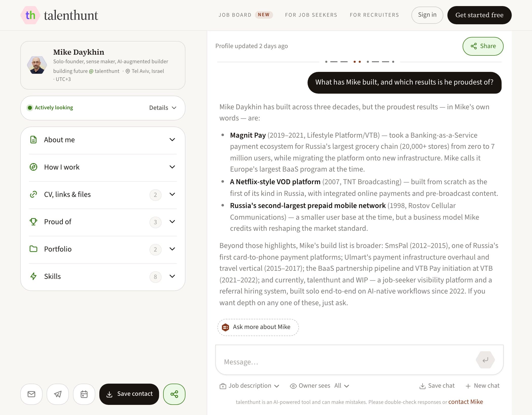Start a New chat
This screenshot has height=415, width=532.
(482, 386)
